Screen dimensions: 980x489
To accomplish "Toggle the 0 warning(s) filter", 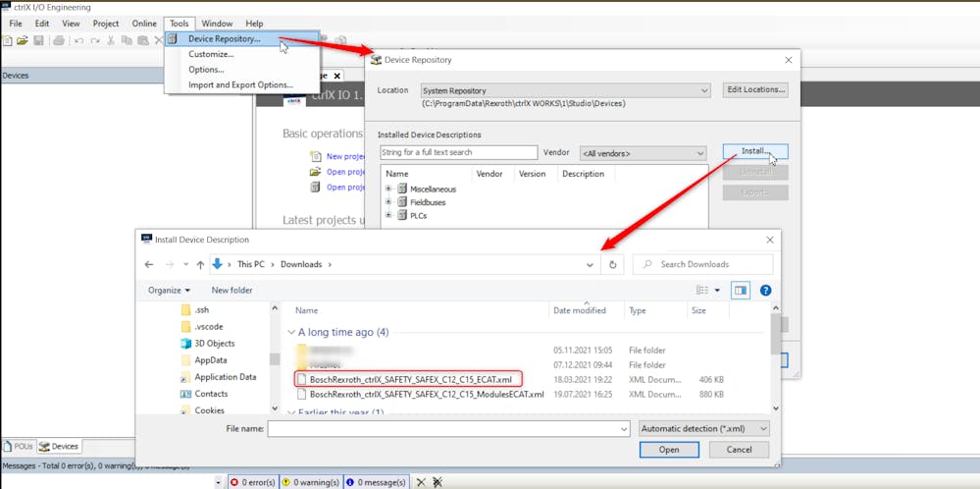I will 311,482.
